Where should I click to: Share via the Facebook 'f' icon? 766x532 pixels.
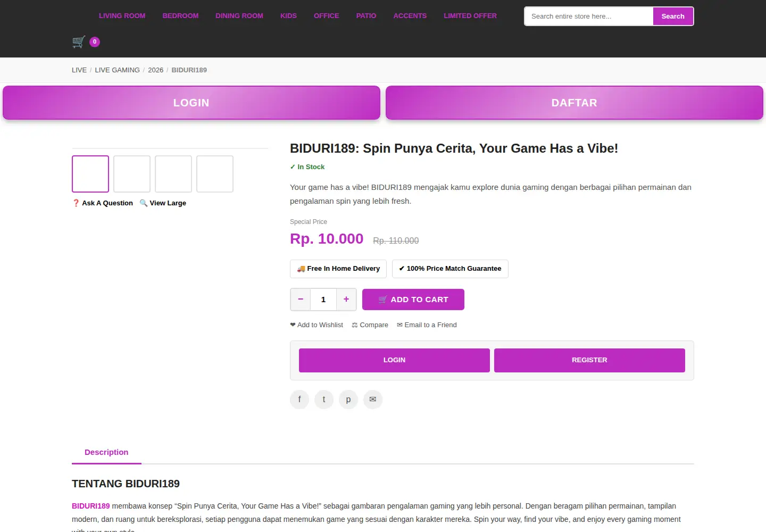point(299,400)
